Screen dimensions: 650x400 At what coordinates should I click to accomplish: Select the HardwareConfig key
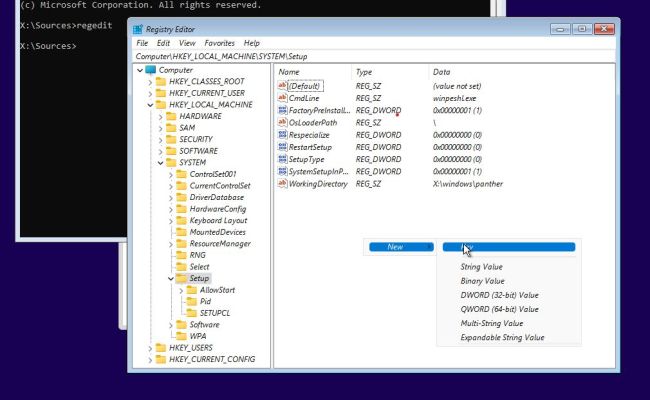click(218, 209)
